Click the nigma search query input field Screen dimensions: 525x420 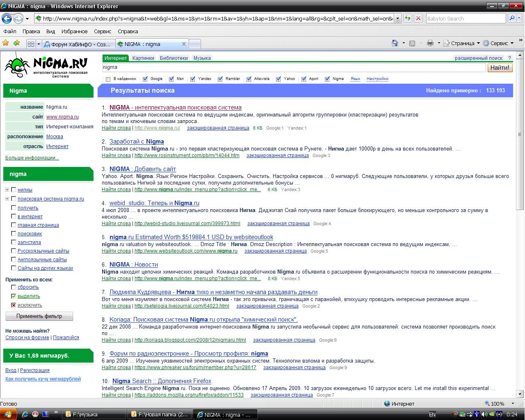pyautogui.click(x=293, y=67)
